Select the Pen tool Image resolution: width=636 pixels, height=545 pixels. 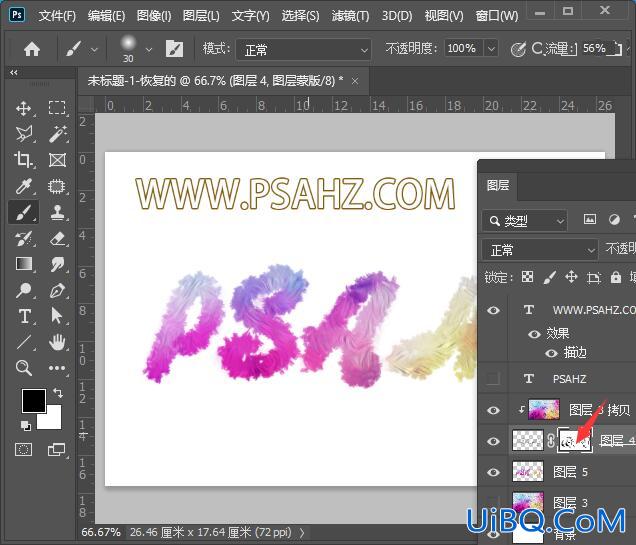[57, 291]
